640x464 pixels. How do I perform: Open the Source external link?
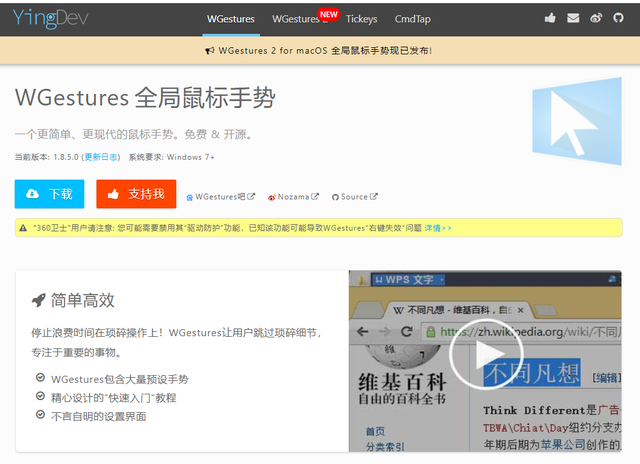(354, 197)
